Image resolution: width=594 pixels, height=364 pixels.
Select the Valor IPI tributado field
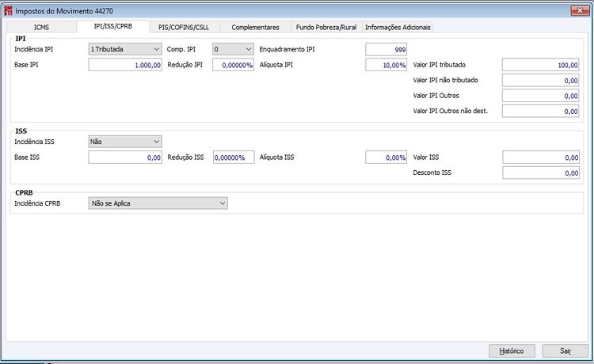coord(541,65)
